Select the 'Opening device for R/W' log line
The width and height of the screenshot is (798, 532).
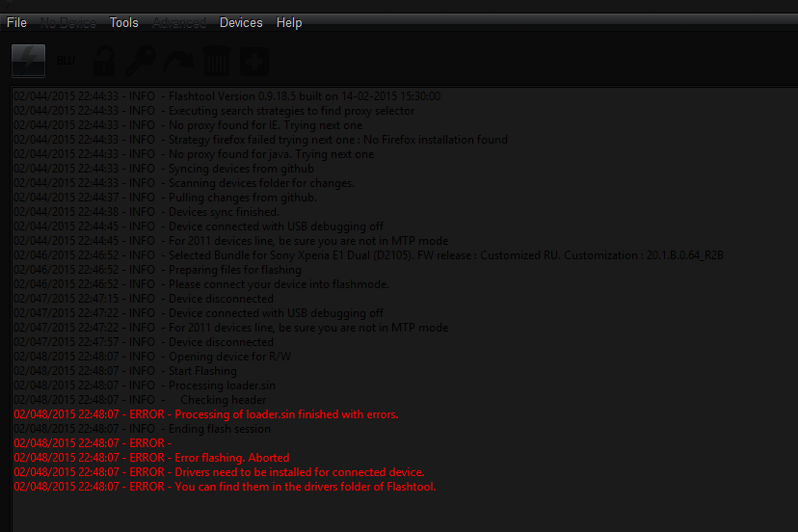(152, 357)
